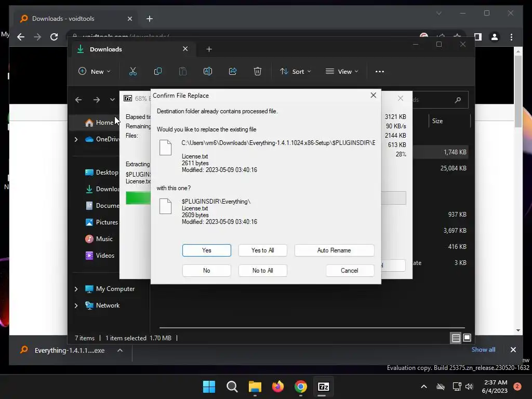Select Network in sidebar

point(102,305)
